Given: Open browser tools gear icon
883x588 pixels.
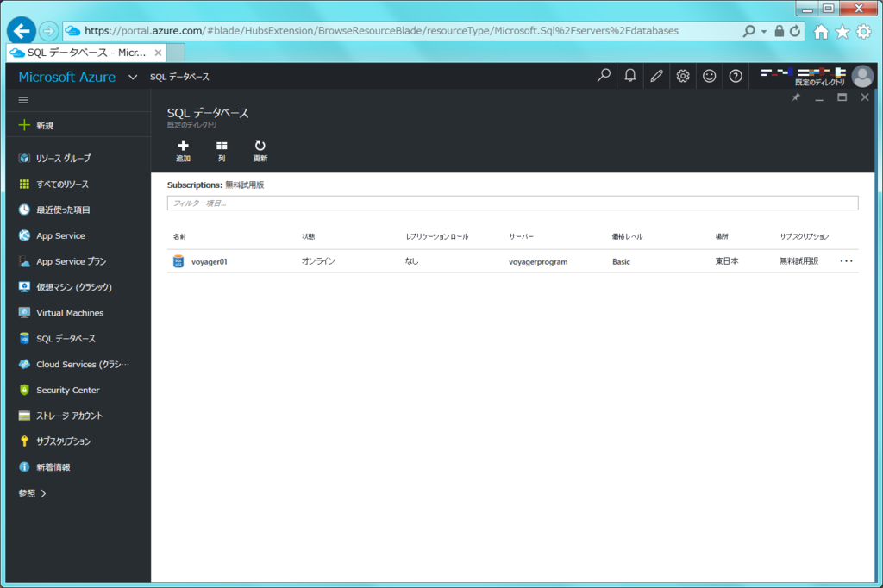Looking at the screenshot, I should [864, 32].
